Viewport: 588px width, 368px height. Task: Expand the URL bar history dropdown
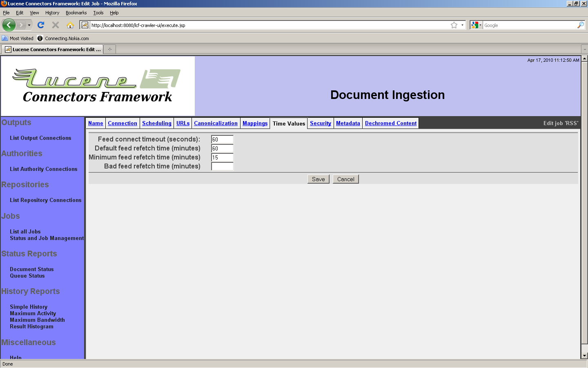click(462, 25)
